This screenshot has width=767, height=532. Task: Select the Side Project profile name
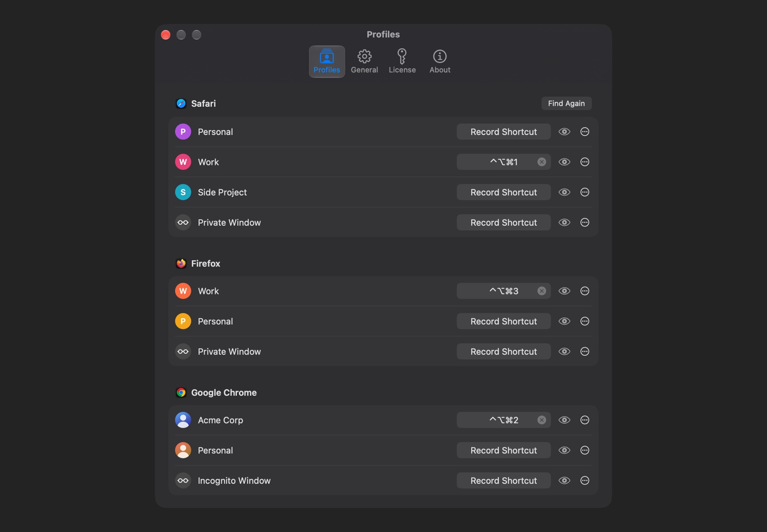click(222, 192)
